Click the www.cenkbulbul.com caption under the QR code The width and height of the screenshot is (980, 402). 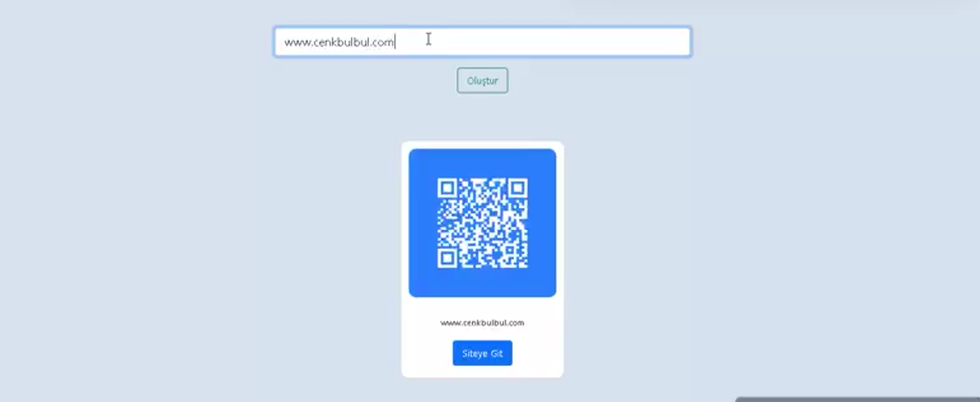click(x=482, y=323)
